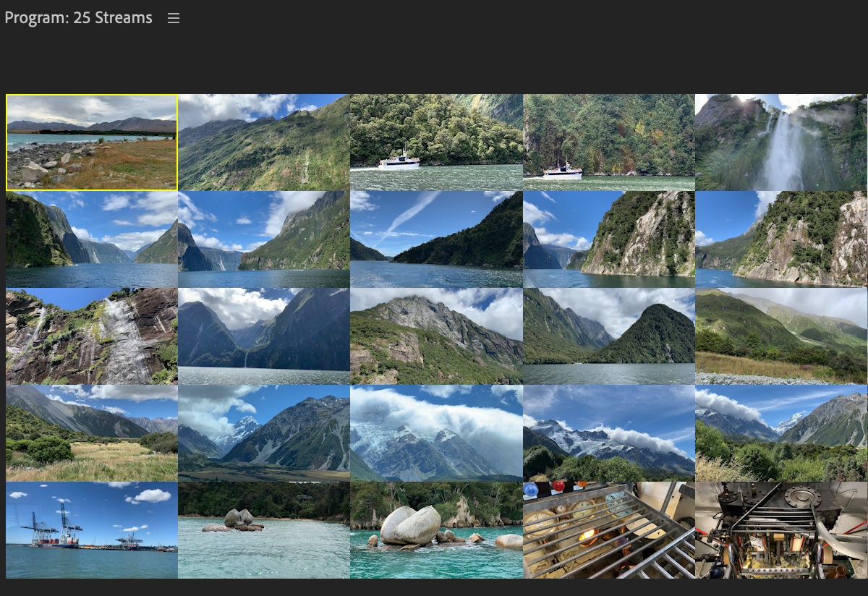Image resolution: width=868 pixels, height=596 pixels.
Task: Select second-row first stream of fjord cliffs
Action: pos(92,239)
